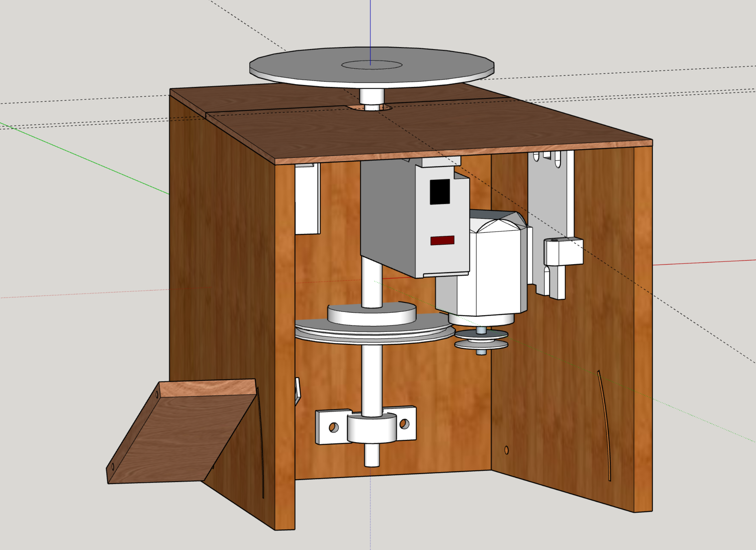Click the shaft collar under the wheel head

tap(372, 97)
